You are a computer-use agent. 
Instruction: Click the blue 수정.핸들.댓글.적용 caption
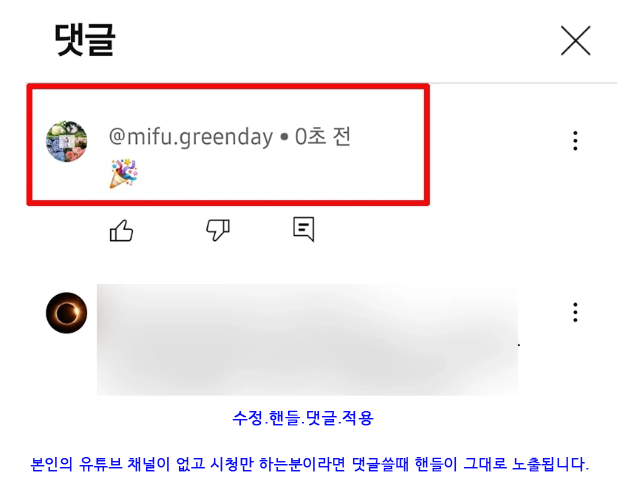(303, 418)
